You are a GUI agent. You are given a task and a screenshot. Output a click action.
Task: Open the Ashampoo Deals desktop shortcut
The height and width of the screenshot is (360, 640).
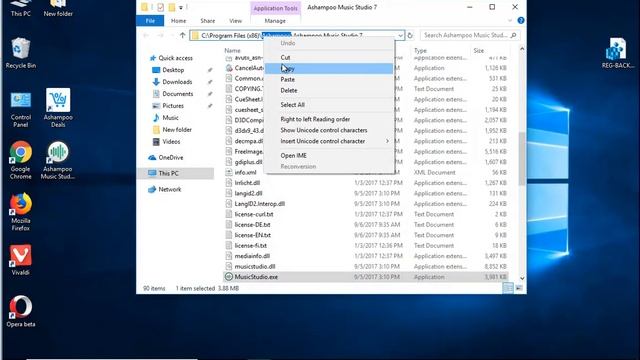click(58, 108)
